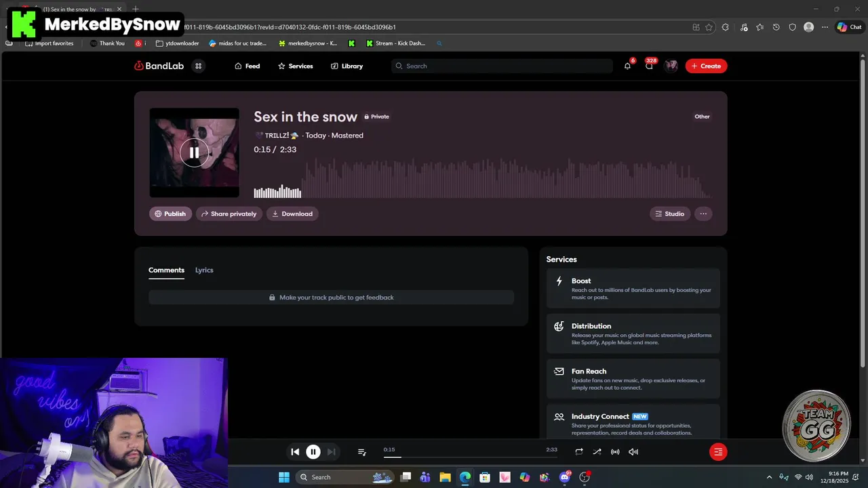Click the red Create button

point(706,66)
